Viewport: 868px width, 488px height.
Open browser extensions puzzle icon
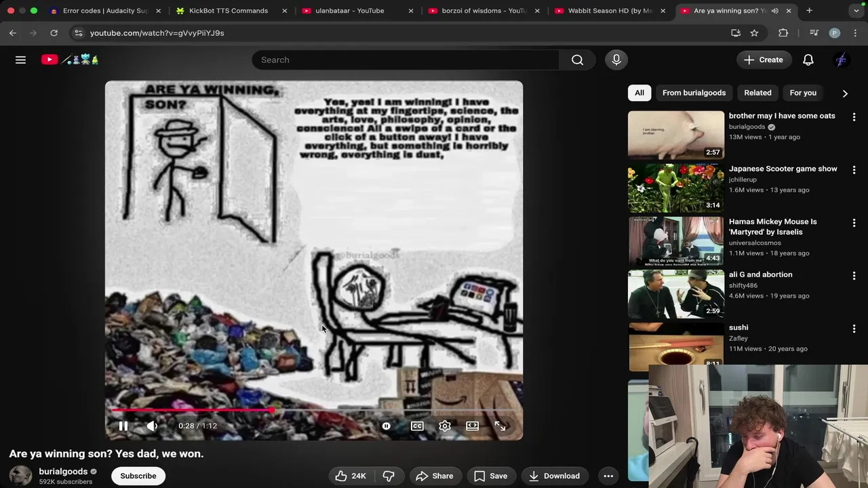click(783, 33)
